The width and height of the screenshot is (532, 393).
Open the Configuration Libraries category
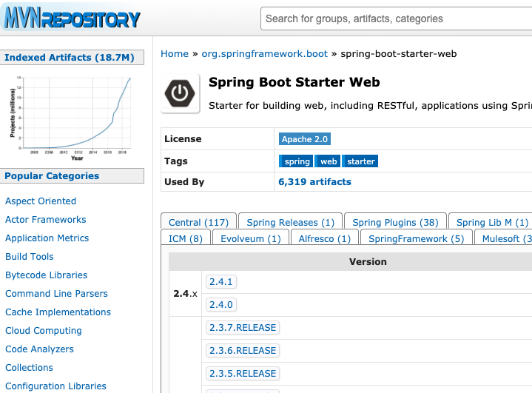pyautogui.click(x=55, y=386)
